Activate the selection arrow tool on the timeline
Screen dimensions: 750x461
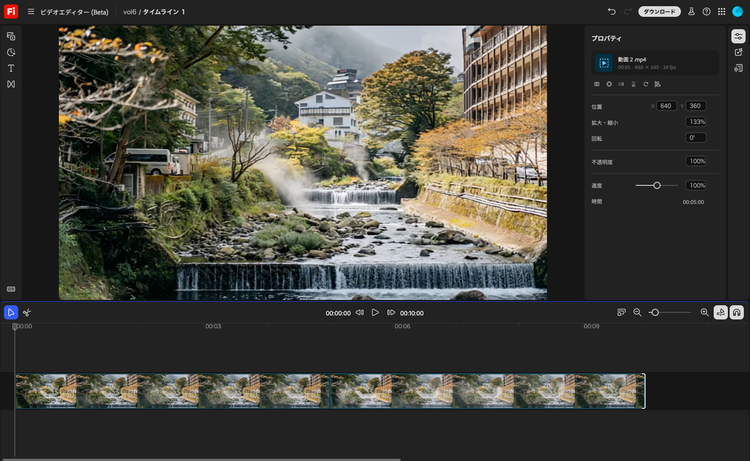[x=11, y=312]
